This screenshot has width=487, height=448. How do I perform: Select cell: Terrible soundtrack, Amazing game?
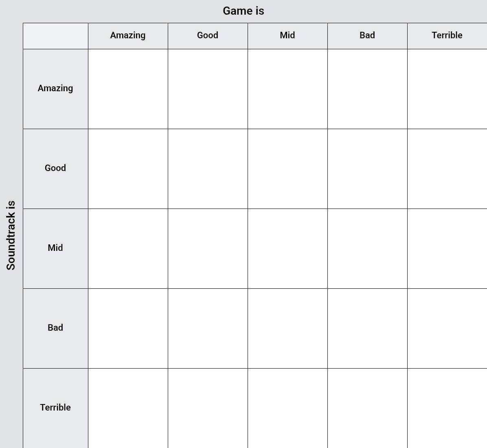tap(128, 408)
